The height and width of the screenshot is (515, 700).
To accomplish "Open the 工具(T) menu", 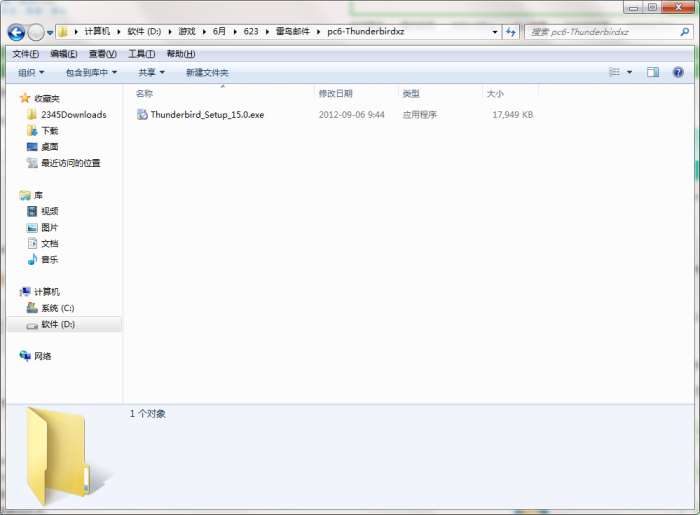I will pos(142,54).
